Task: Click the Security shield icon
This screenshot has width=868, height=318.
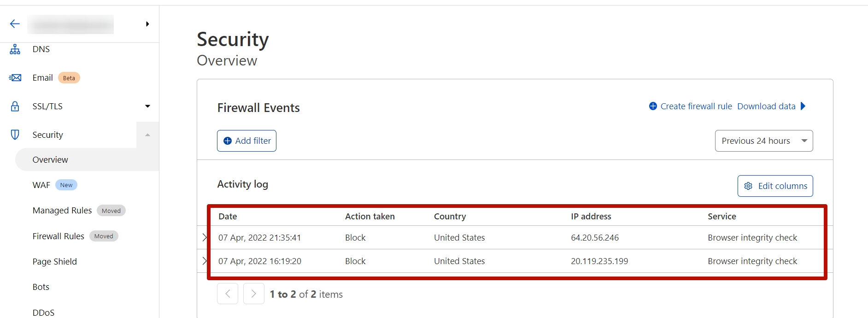Action: point(15,135)
